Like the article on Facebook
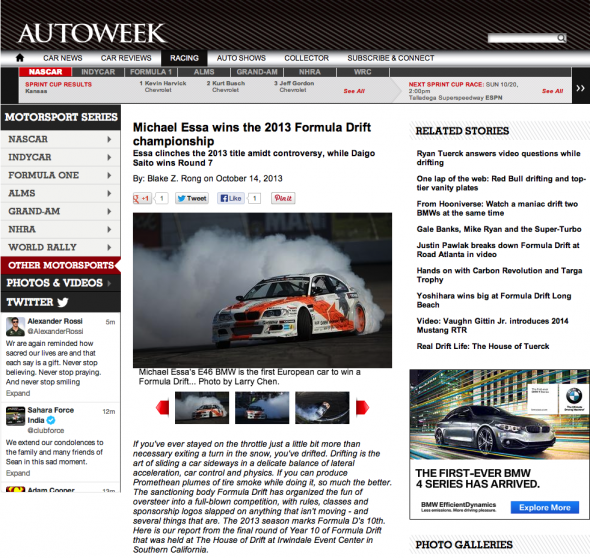 coord(231,198)
